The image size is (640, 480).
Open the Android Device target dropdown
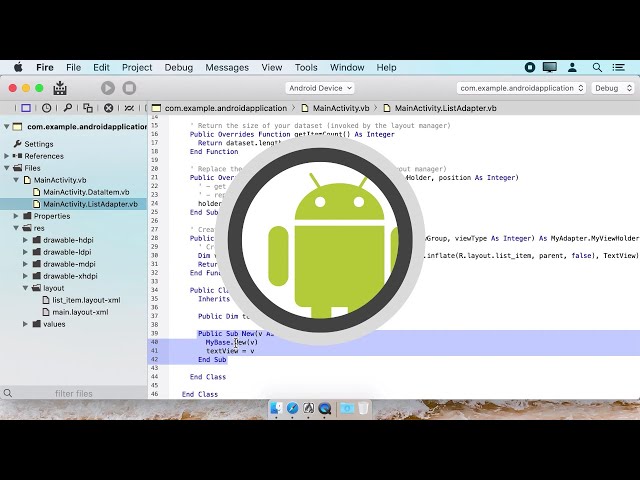pyautogui.click(x=320, y=88)
